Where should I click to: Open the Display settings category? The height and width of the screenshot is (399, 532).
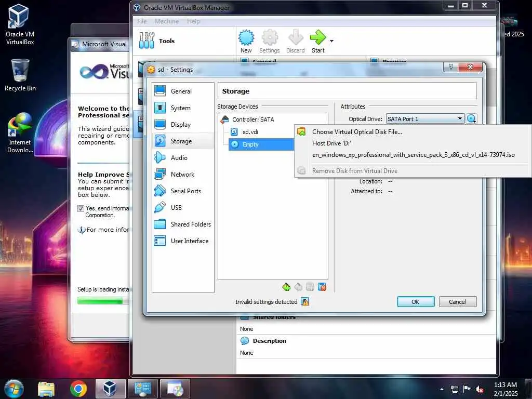coord(182,125)
